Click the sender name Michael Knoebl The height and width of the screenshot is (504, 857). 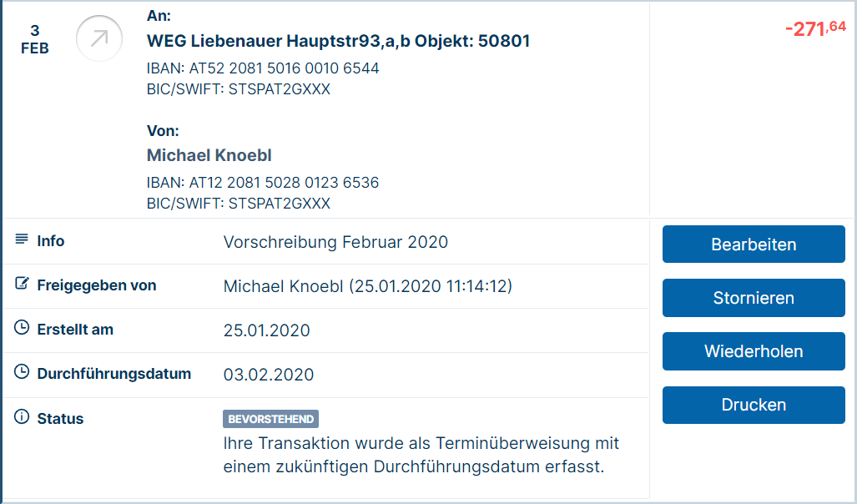coord(209,155)
